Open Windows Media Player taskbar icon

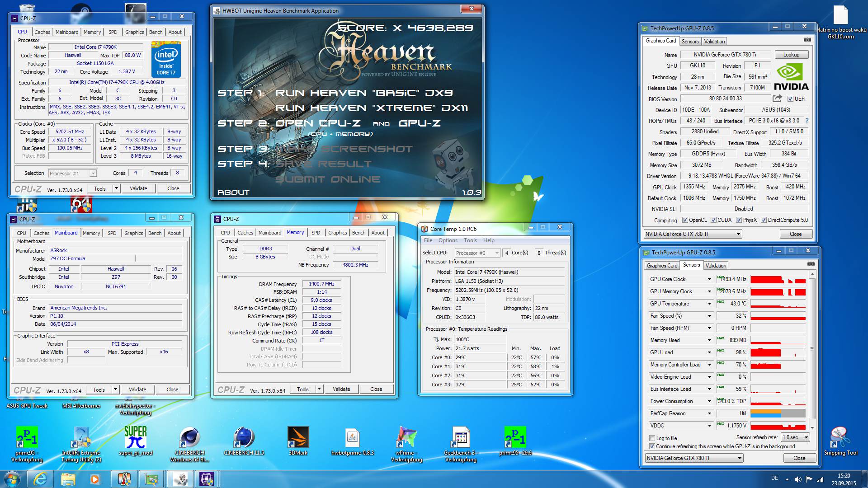tap(95, 479)
